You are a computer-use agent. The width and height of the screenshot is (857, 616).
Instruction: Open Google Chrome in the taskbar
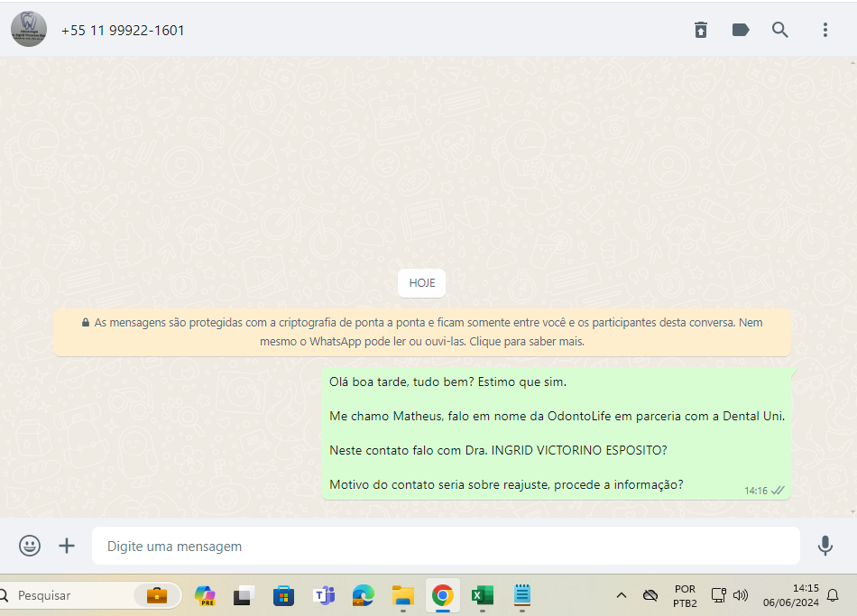[x=442, y=595]
